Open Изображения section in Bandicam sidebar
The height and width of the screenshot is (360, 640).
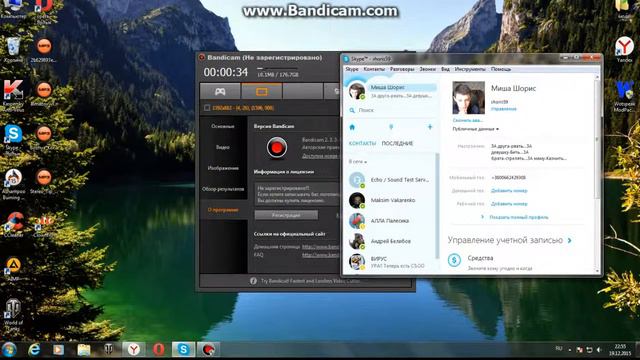point(223,168)
